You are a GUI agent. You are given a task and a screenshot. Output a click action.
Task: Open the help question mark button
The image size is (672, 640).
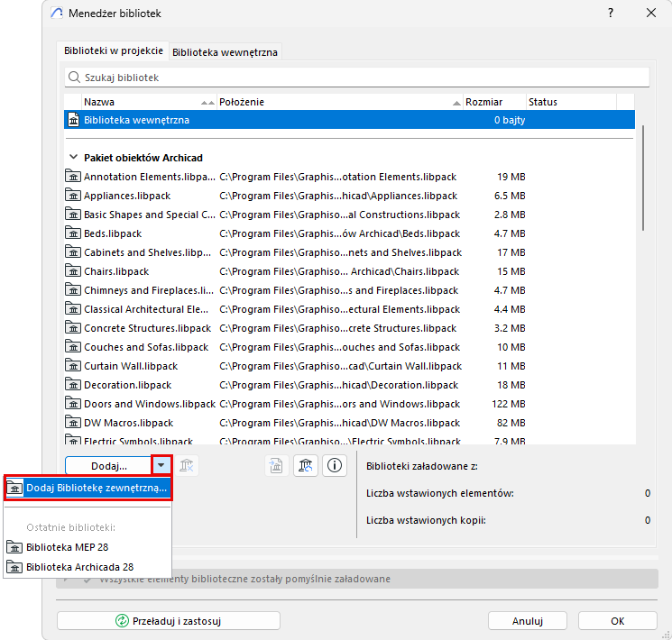coord(611,13)
